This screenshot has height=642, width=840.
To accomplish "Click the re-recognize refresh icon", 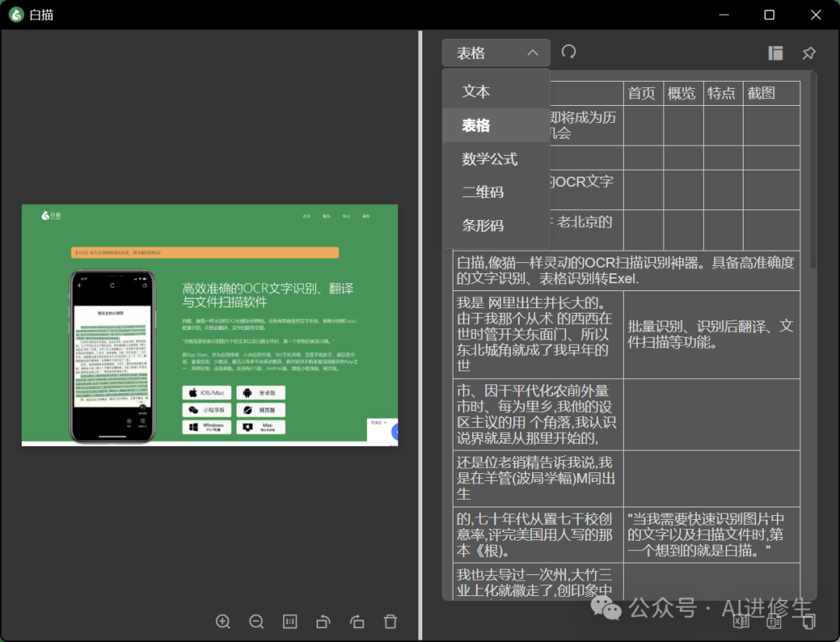I will tap(569, 51).
